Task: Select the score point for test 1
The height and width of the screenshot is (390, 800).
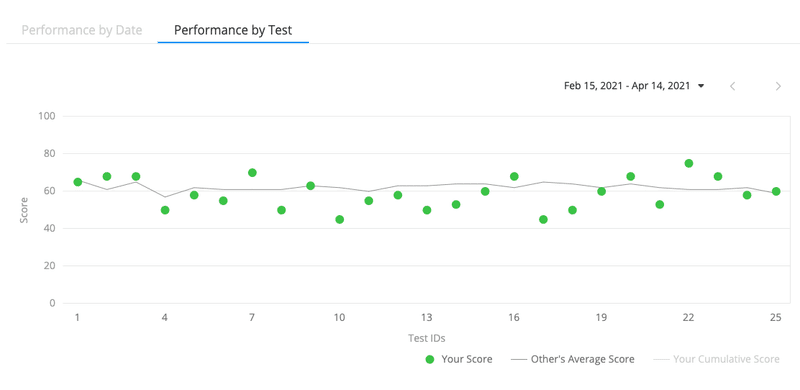Action: pos(78,182)
